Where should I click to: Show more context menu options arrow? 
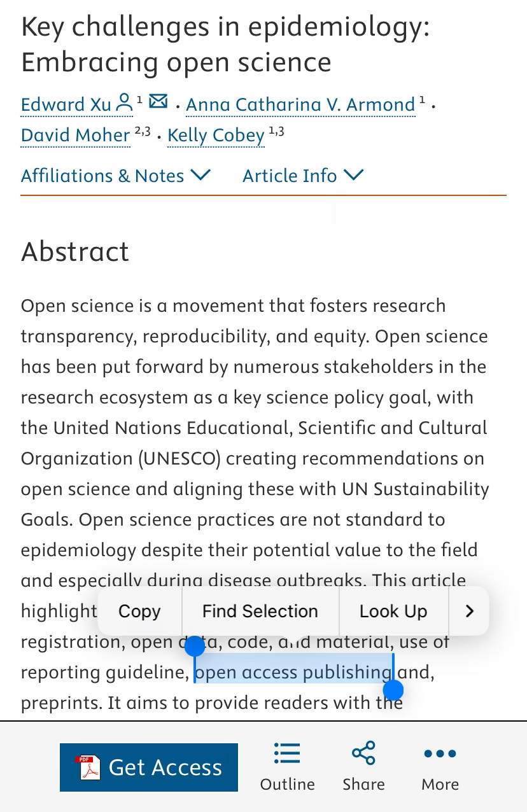[470, 612]
